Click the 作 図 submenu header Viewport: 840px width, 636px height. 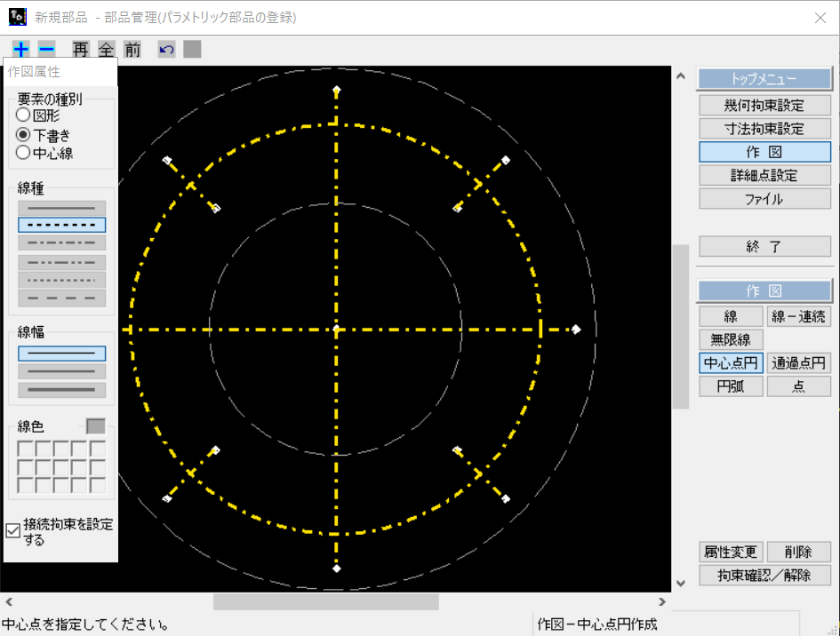(x=764, y=290)
